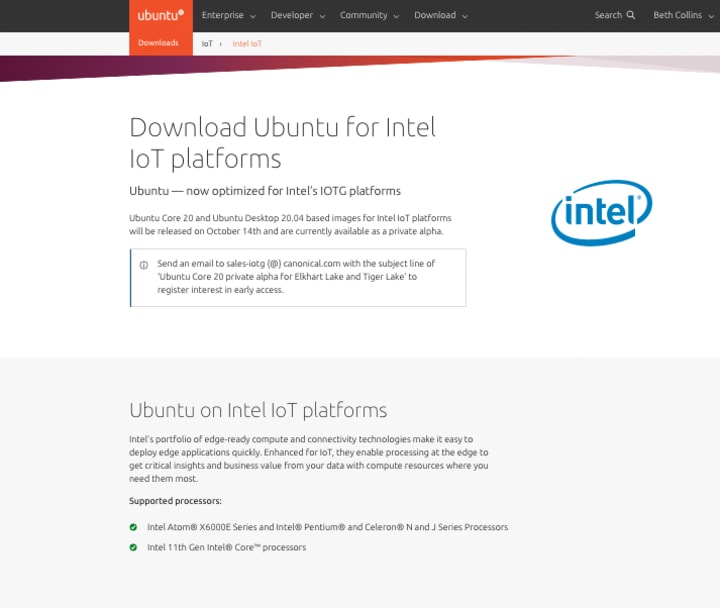This screenshot has height=608, width=720.
Task: Click the search magnifier icon
Action: pos(631,15)
